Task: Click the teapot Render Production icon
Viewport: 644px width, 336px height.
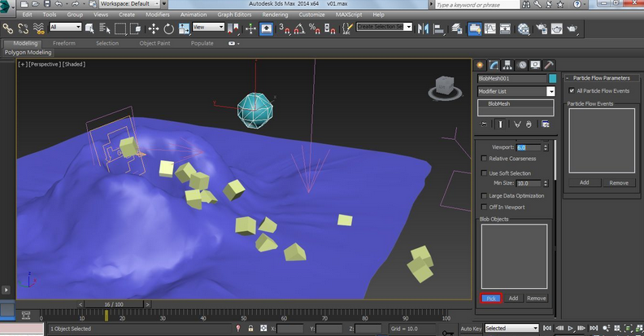Action: pyautogui.click(x=572, y=28)
